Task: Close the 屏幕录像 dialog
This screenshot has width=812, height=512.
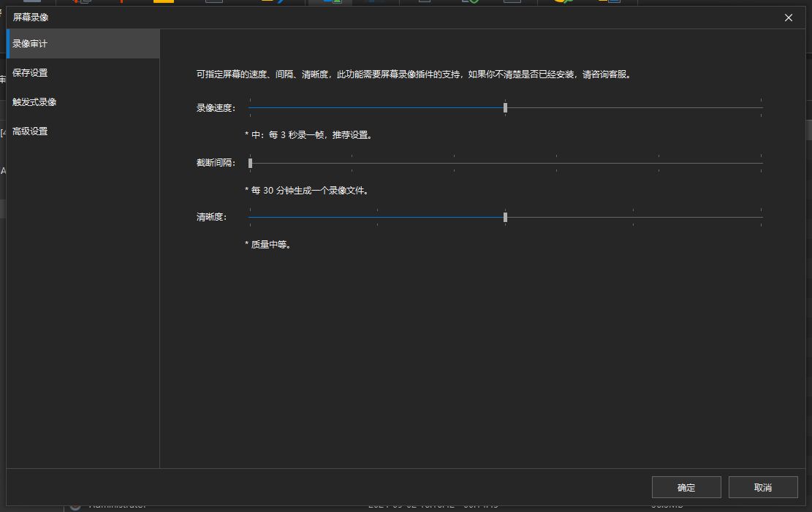Action: pos(788,18)
